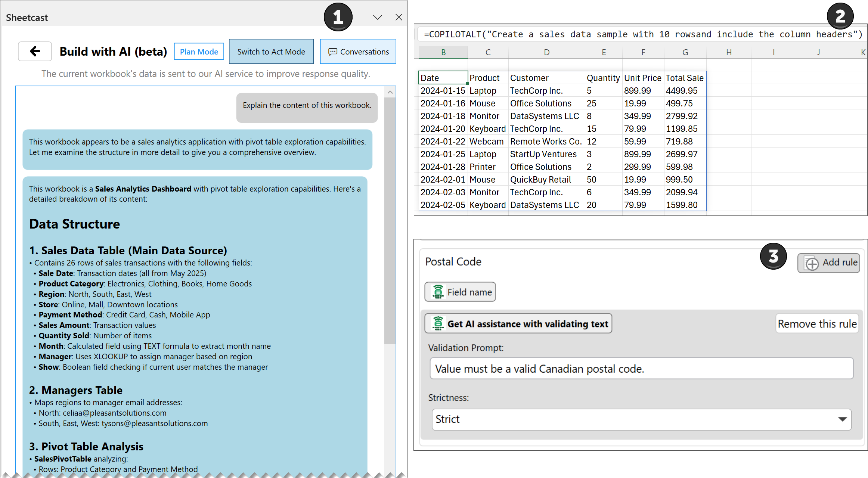Collapse Sheetcast pane using chevron down

point(378,18)
